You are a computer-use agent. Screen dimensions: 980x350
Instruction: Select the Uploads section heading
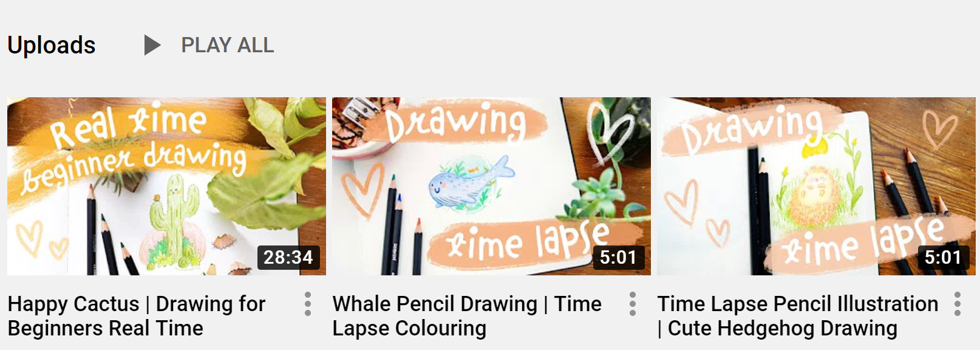pyautogui.click(x=52, y=45)
